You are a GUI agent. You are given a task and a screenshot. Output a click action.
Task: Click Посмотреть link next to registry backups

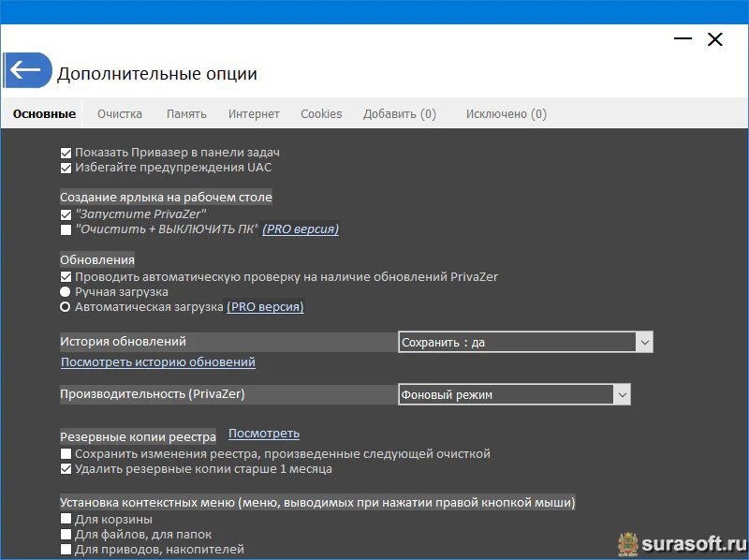[264, 434]
